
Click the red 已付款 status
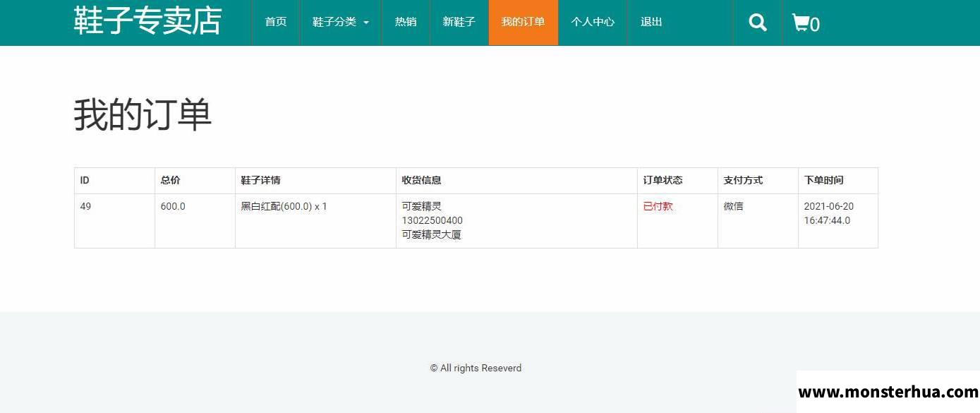tap(658, 207)
